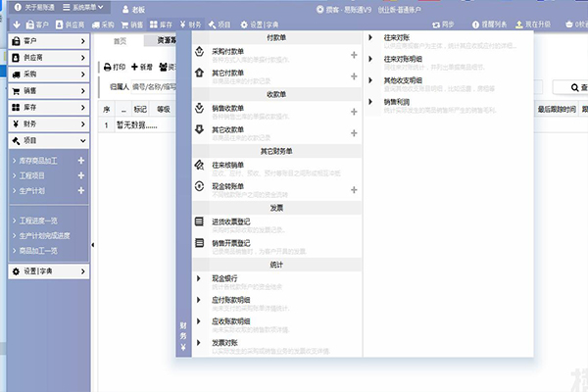This screenshot has height=392, width=588.
Task: Click the 财务 toolbar item
Action: pos(190,24)
